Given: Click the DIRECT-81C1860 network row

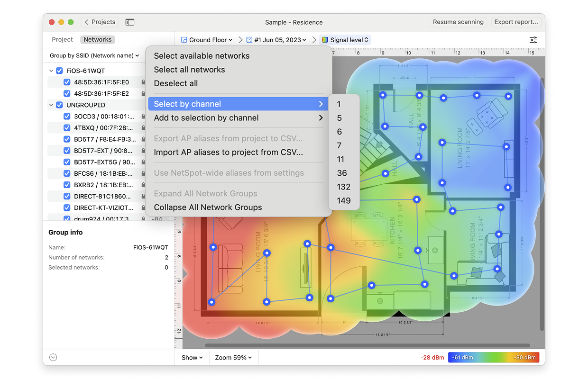Looking at the screenshot, I should pos(109,196).
